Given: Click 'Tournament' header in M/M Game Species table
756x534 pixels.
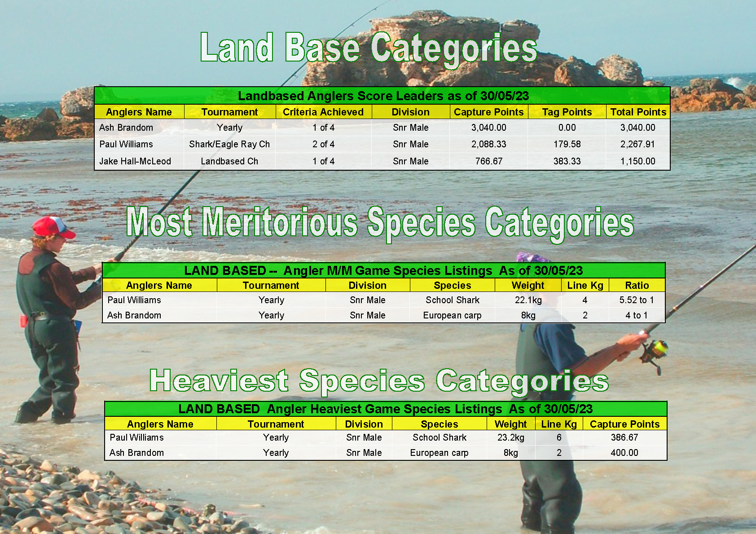Looking at the screenshot, I should coord(271,286).
